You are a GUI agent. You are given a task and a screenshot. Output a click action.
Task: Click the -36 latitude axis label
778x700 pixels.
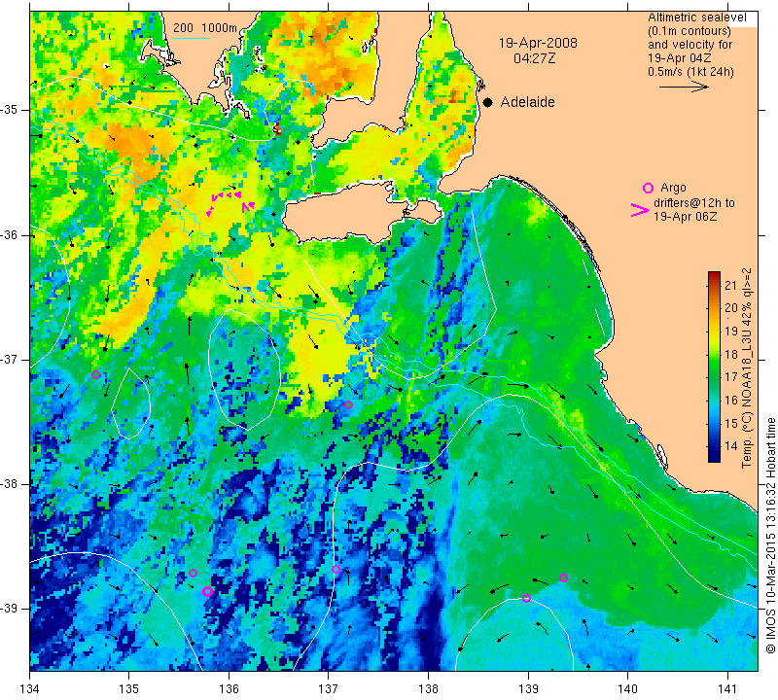tap(9, 234)
